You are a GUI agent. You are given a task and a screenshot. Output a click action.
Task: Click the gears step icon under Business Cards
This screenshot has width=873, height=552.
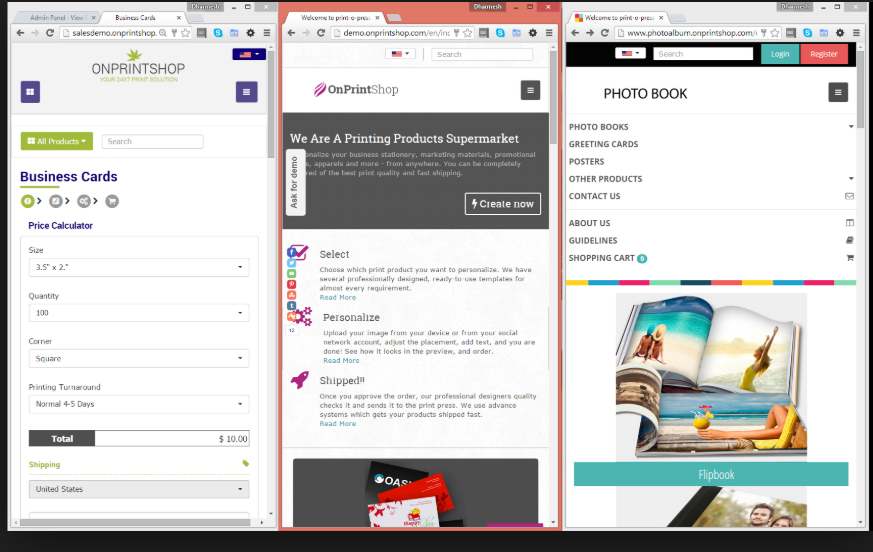(x=84, y=201)
